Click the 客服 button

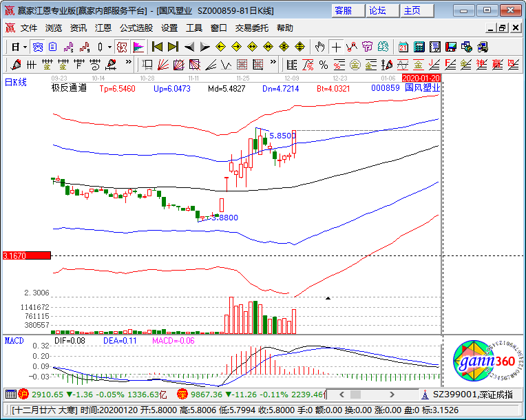coord(348,11)
